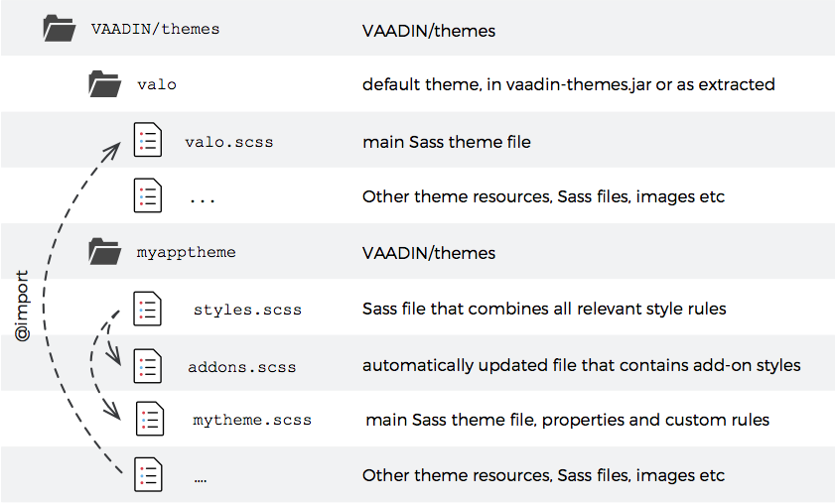Screen dimensions: 835x504
Task: Select the styles.scss file name
Action: coord(247,310)
